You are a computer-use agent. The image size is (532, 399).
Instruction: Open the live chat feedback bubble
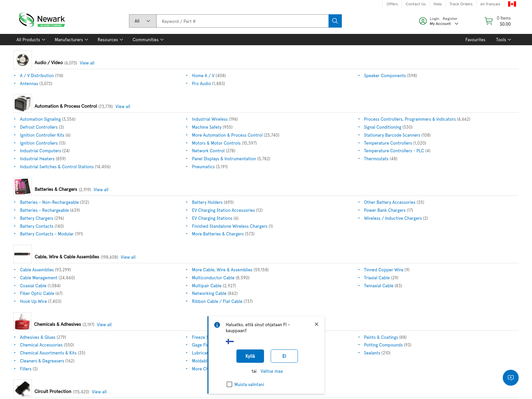[511, 378]
